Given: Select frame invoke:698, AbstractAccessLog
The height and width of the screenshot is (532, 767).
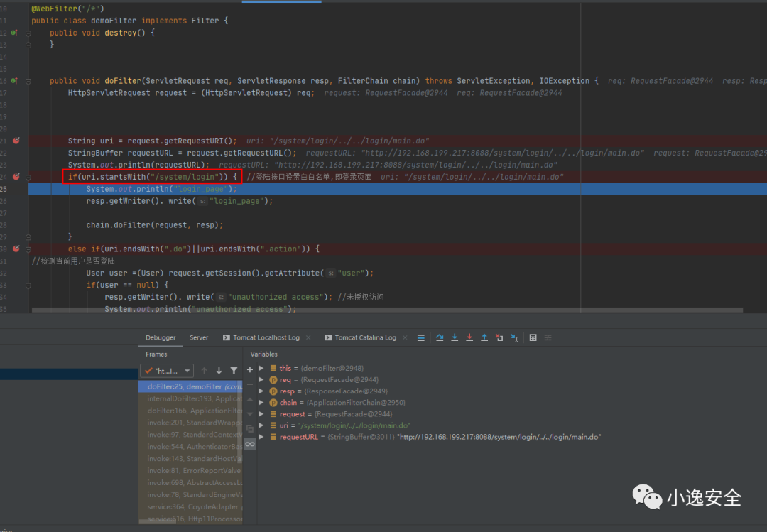Looking at the screenshot, I should pyautogui.click(x=191, y=482).
